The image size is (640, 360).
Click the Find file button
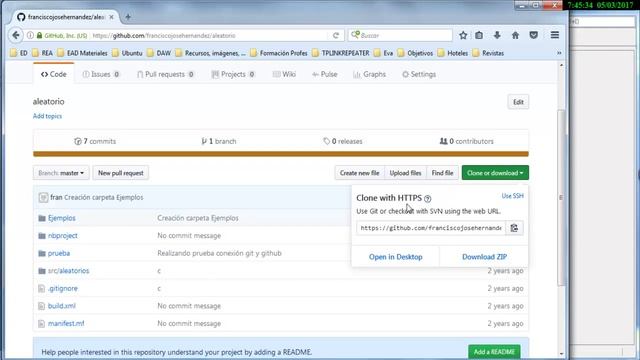pos(442,173)
